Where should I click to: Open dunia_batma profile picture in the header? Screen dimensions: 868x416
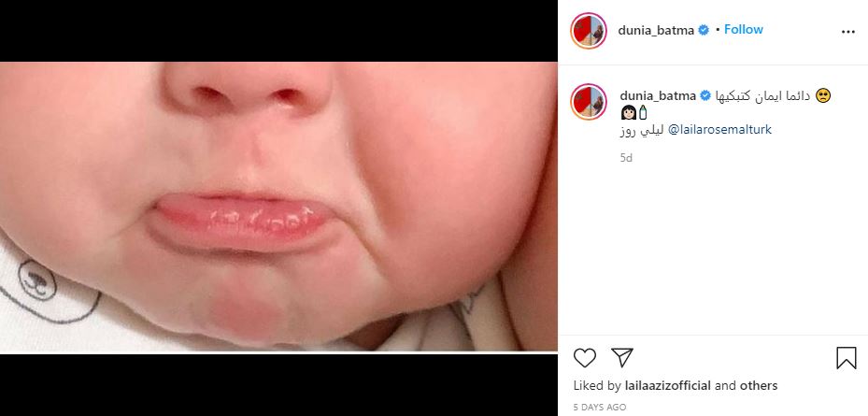click(591, 31)
